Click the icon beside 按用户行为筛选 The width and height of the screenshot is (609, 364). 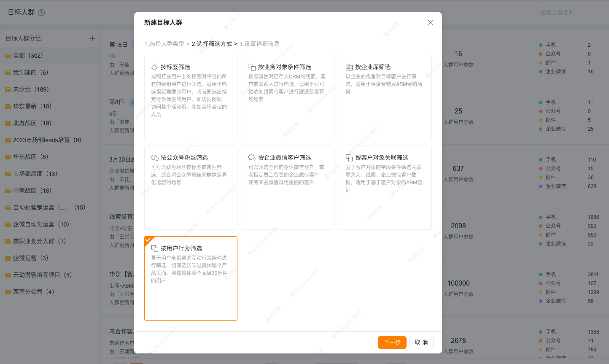pyautogui.click(x=155, y=248)
